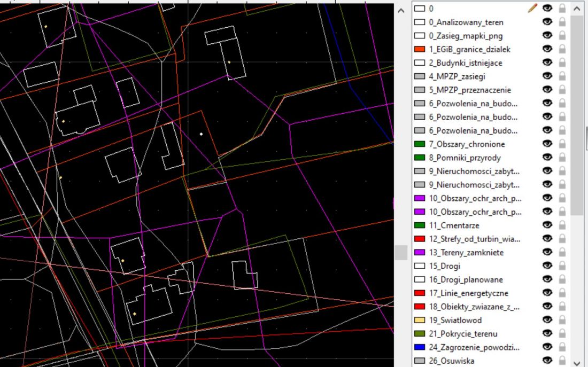Click the orange swatch of 1_EGiB_granice_dzialek

pos(420,49)
